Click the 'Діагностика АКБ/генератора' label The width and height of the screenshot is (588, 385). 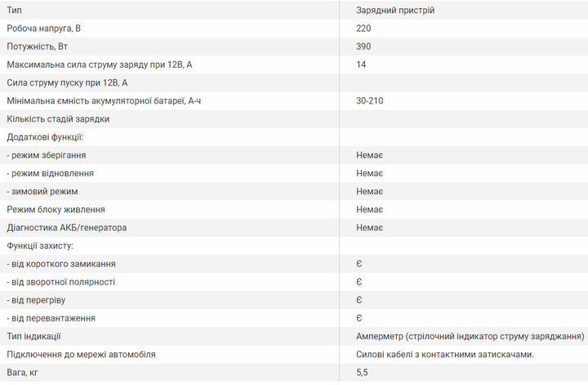pos(67,228)
